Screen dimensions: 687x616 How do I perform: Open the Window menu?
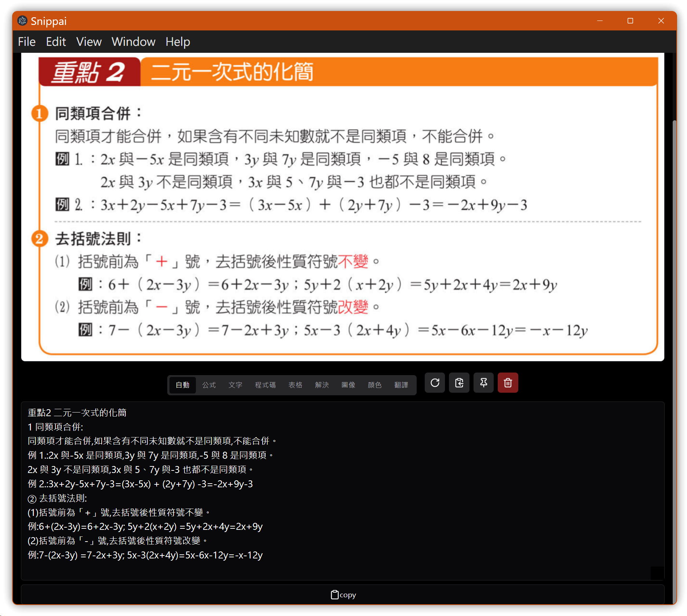134,42
